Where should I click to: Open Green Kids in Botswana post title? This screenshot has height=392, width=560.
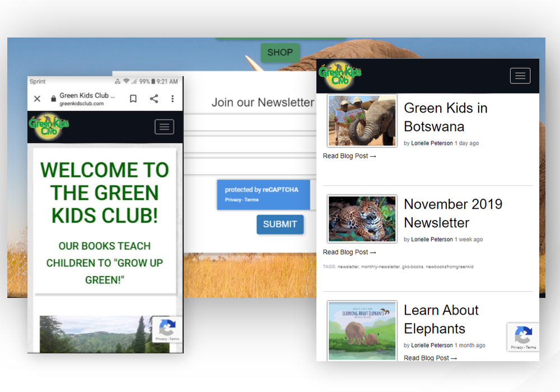pos(446,117)
